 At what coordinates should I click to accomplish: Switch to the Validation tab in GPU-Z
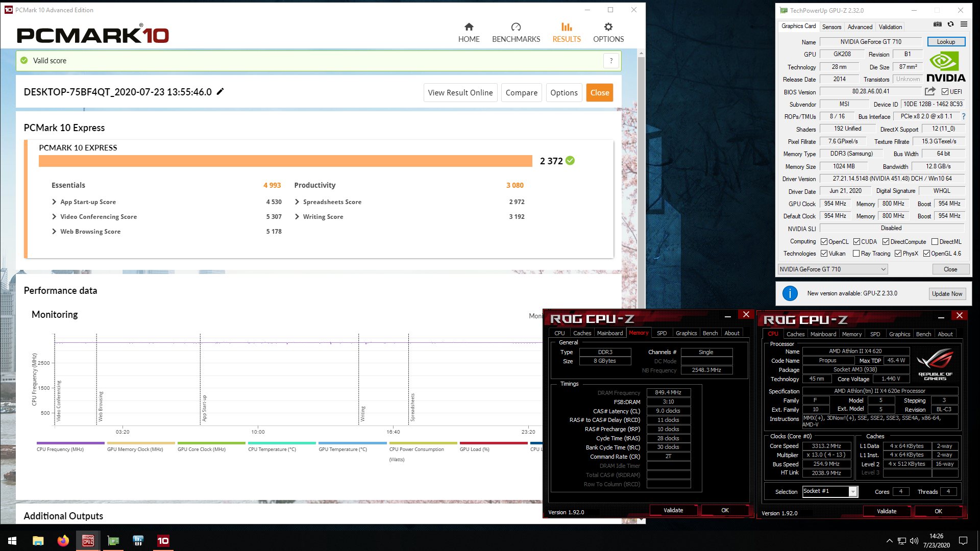[x=890, y=27]
